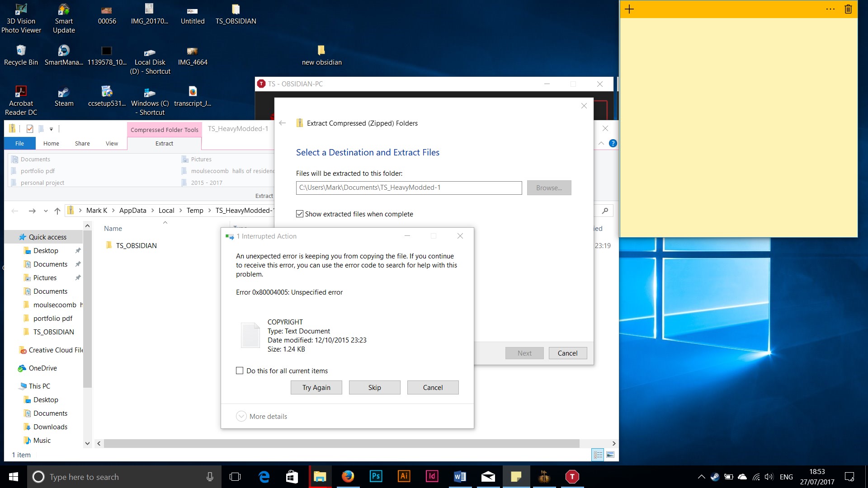Delete the sticky note with trash icon
868x488 pixels.
(848, 9)
